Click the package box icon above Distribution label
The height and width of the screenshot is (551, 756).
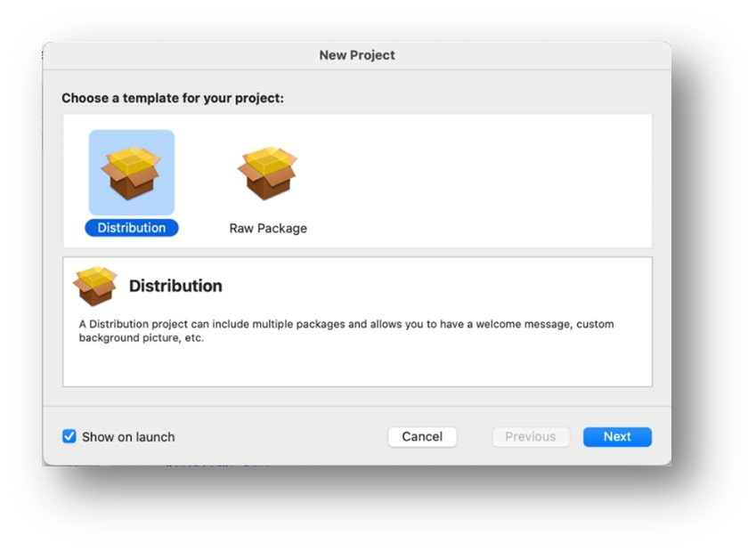click(131, 171)
